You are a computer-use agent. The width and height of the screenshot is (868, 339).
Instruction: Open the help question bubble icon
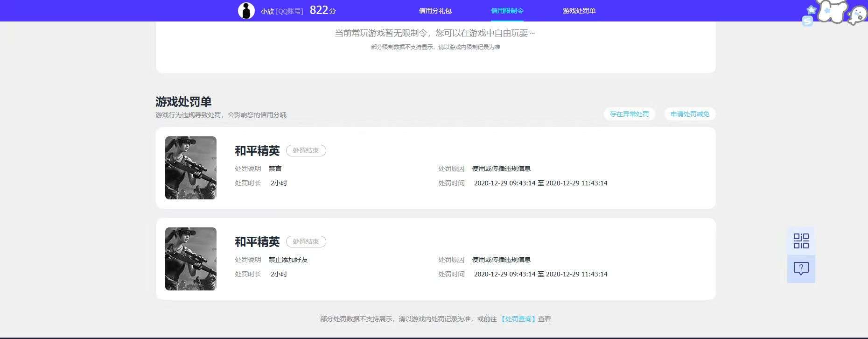click(801, 268)
